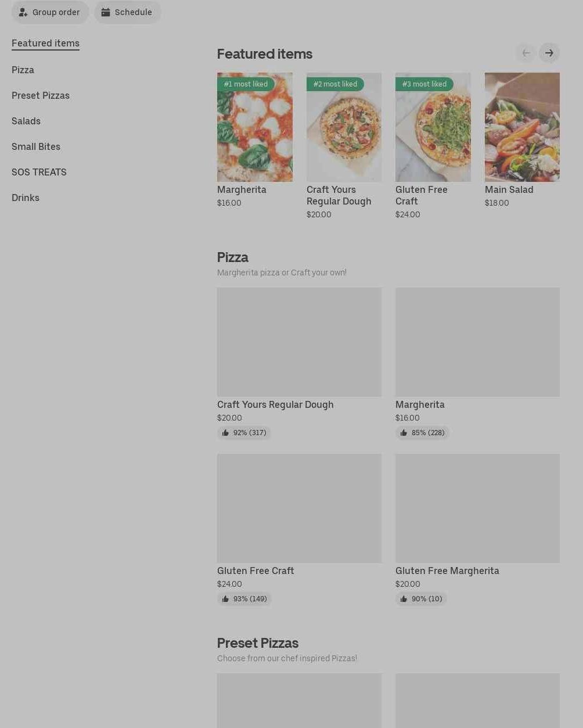Click the 93% thumbs-up rating on Gluten Free Craft
The width and height of the screenshot is (583, 728).
[244, 599]
